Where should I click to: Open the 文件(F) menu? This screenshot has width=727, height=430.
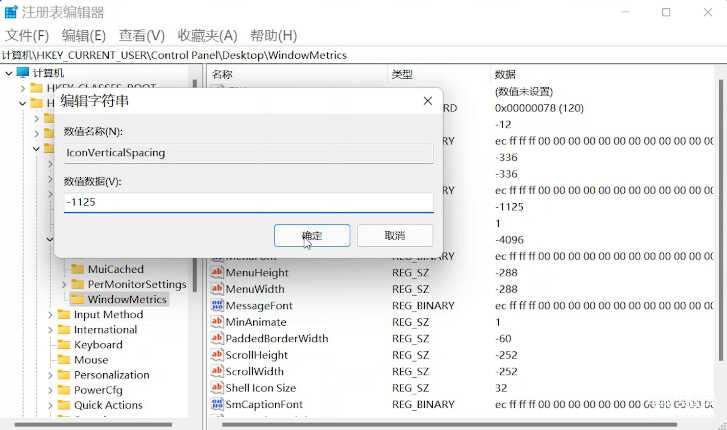tap(27, 35)
